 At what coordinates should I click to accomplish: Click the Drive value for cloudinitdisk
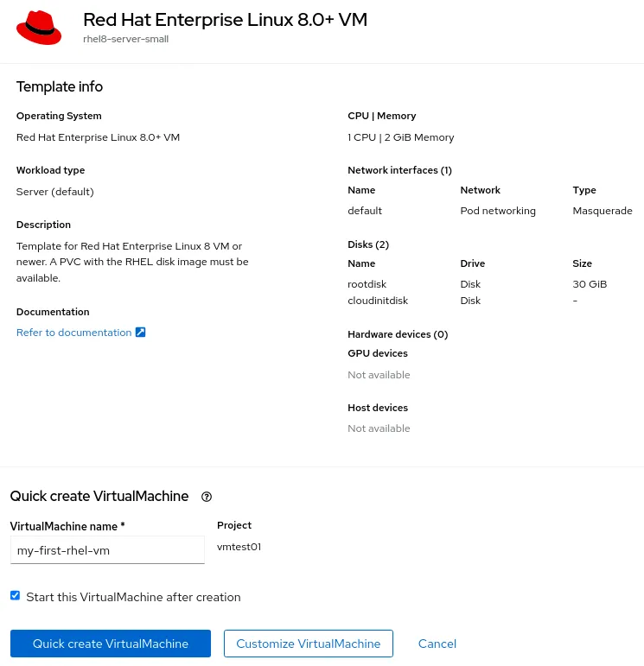tap(470, 301)
